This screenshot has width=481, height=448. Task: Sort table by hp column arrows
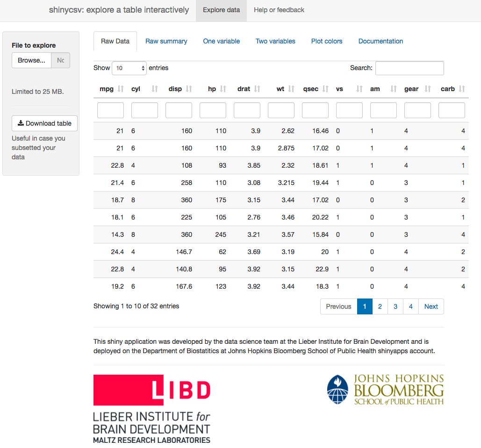pos(223,89)
